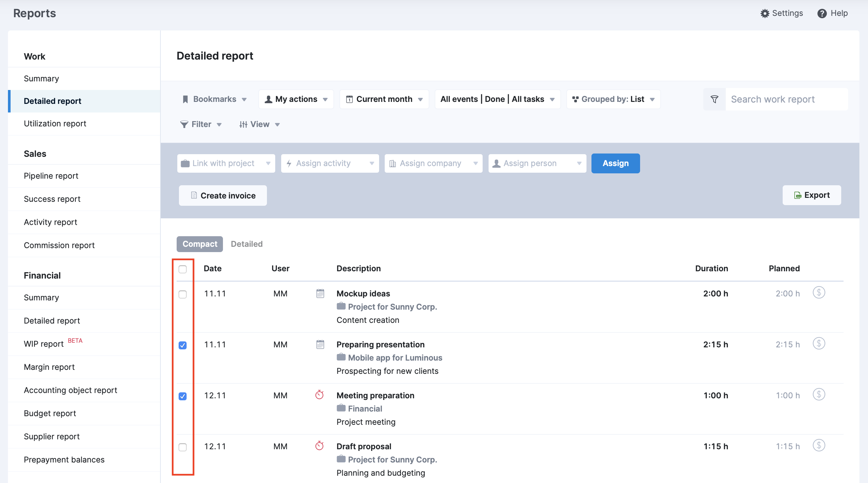Screen dimensions: 868x483
Task: Expand the View dropdown
Action: click(259, 124)
